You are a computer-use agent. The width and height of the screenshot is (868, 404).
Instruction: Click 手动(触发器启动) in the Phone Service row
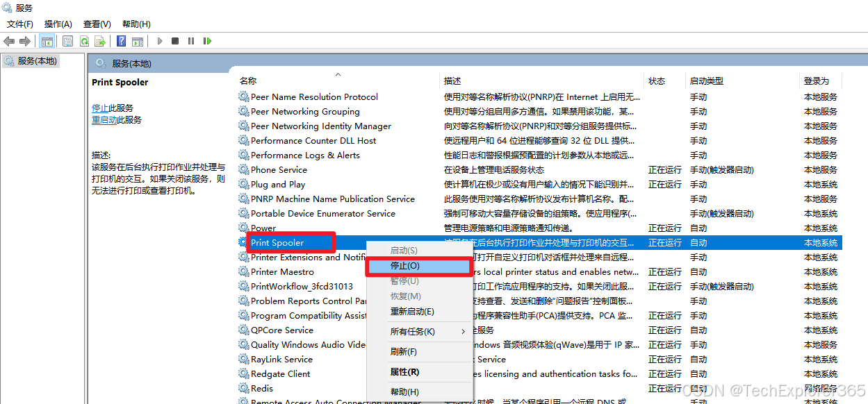click(x=721, y=169)
